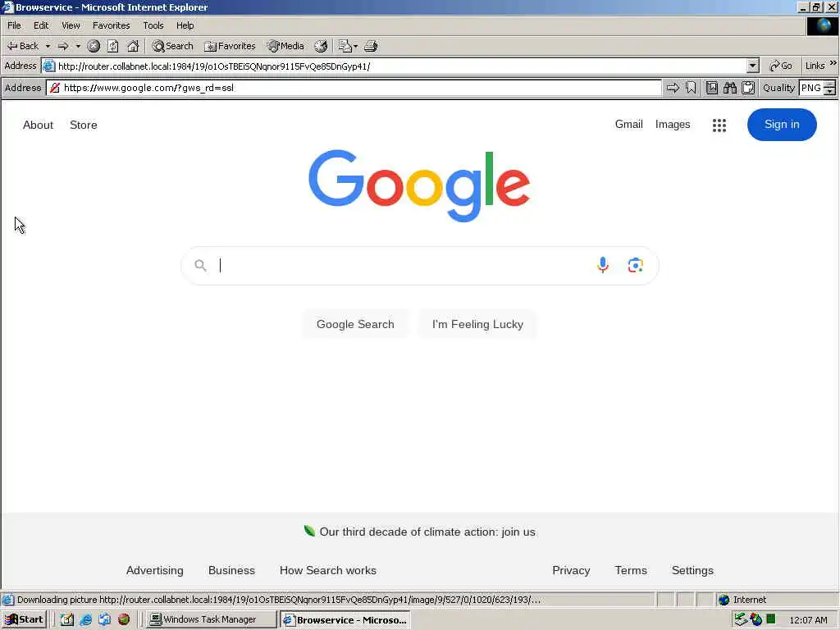Viewport: 840px width, 630px height.
Task: Click the insecure lock icon in Browservice address
Action: pos(55,88)
